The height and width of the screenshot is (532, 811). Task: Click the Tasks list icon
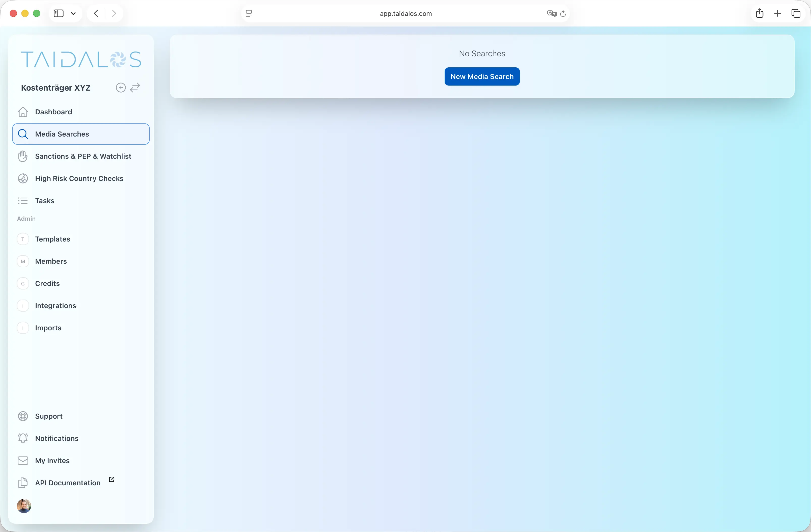(x=23, y=201)
